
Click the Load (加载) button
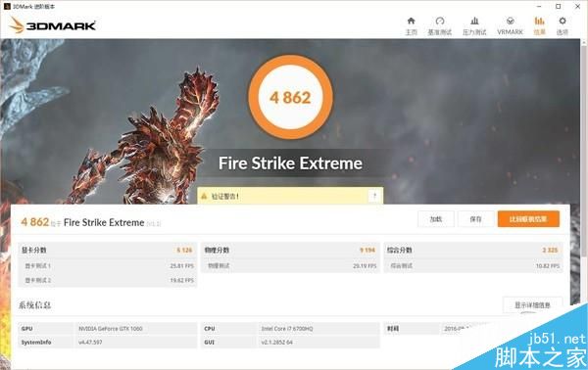point(436,219)
